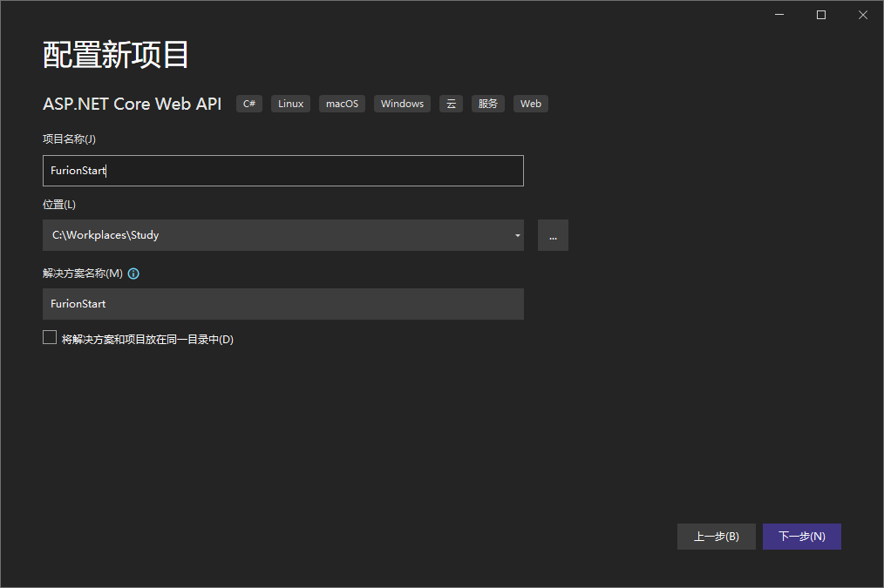Close the configure new project window

click(862, 15)
